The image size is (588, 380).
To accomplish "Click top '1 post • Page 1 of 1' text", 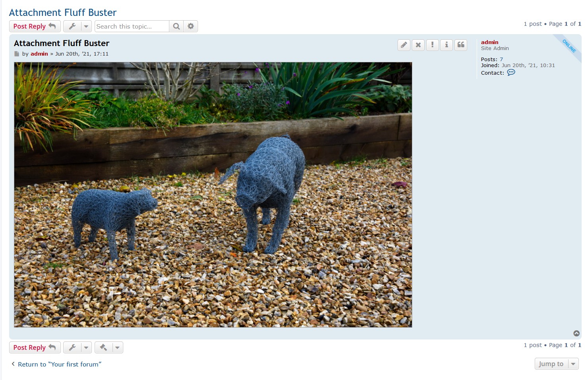I will pyautogui.click(x=553, y=24).
